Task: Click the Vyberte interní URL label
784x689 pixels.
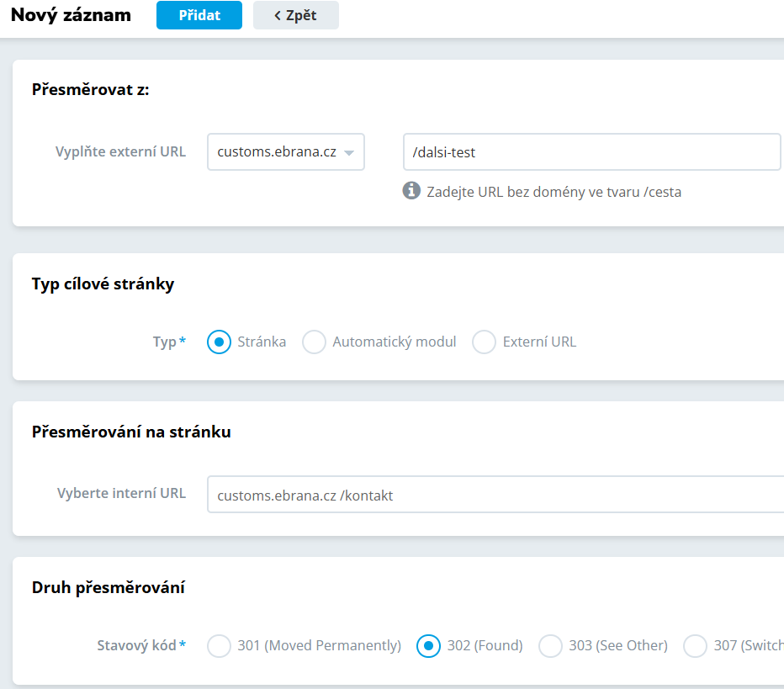Action: (x=121, y=494)
